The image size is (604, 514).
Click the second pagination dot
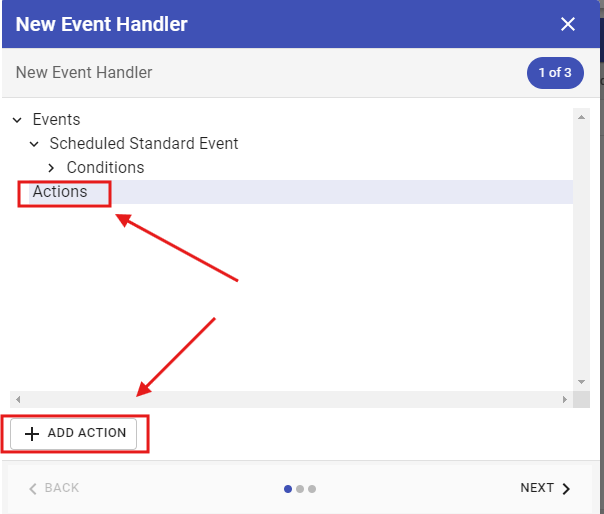click(300, 489)
